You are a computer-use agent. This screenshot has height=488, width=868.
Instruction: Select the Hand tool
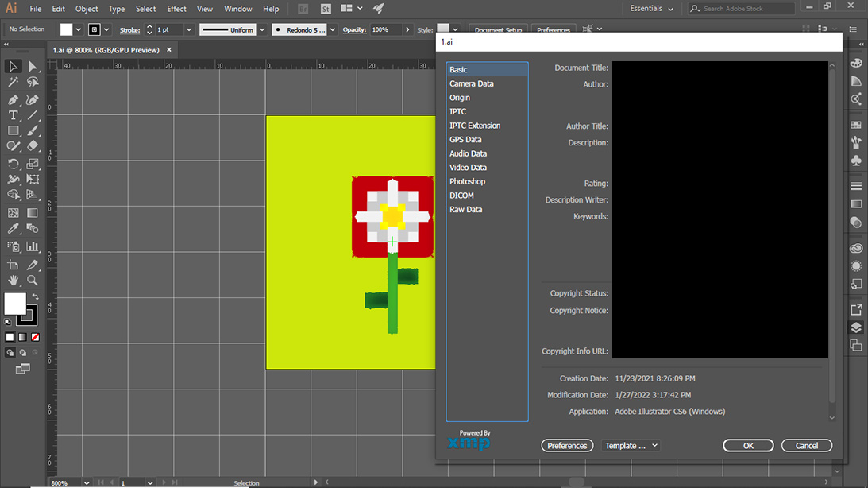pyautogui.click(x=14, y=281)
